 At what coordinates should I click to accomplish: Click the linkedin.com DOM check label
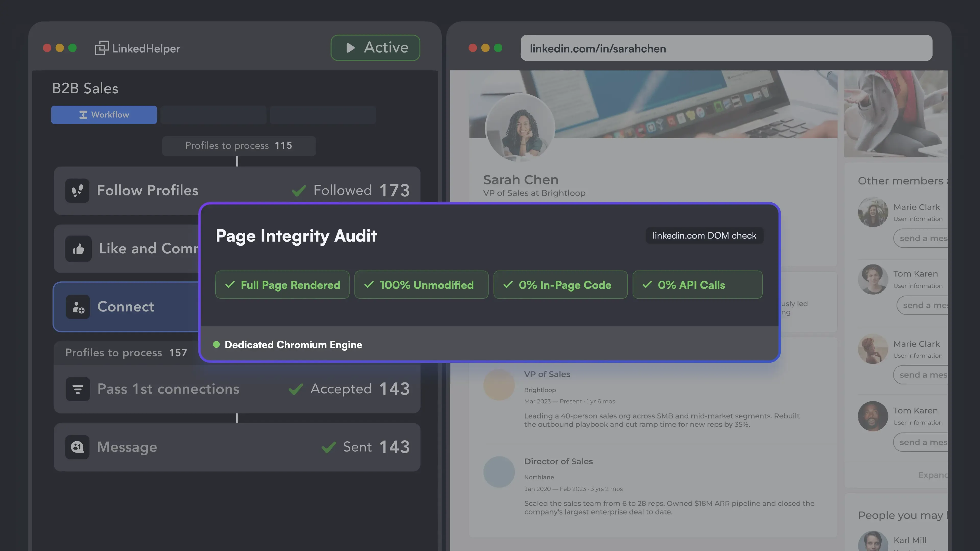pyautogui.click(x=705, y=236)
